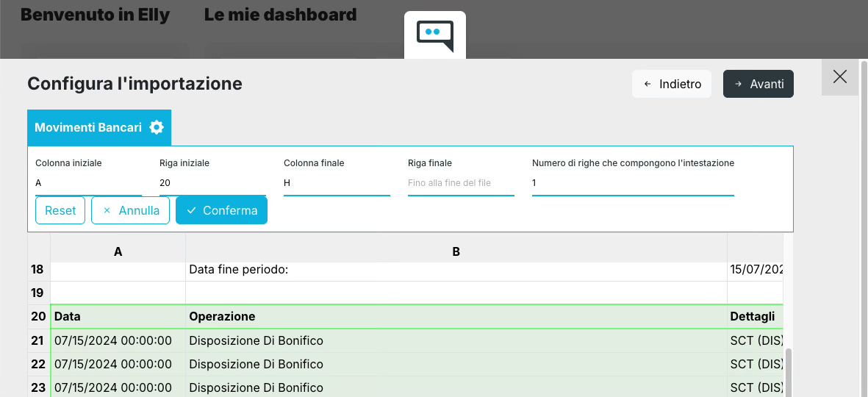This screenshot has width=868, height=397.
Task: Edit the header rows number field
Action: [x=634, y=183]
